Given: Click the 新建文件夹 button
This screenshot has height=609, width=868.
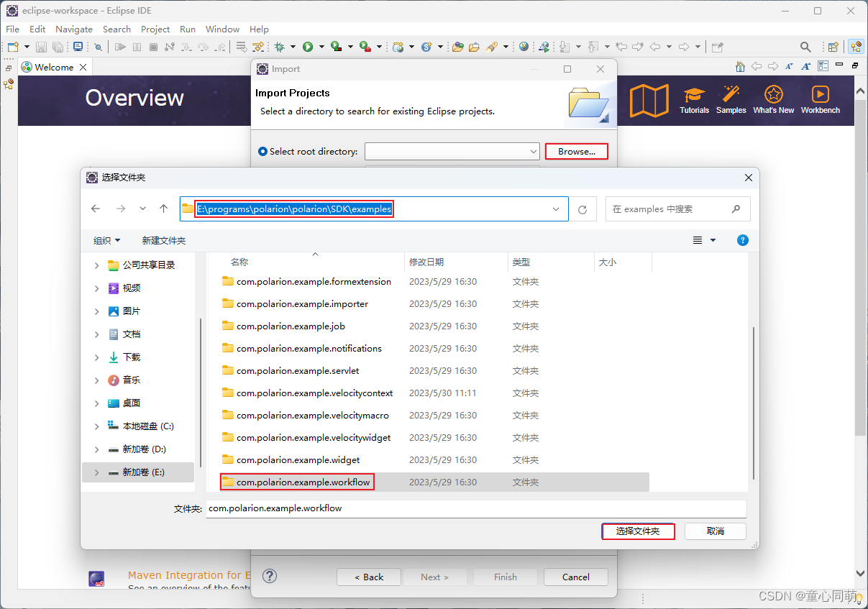Looking at the screenshot, I should (x=164, y=240).
